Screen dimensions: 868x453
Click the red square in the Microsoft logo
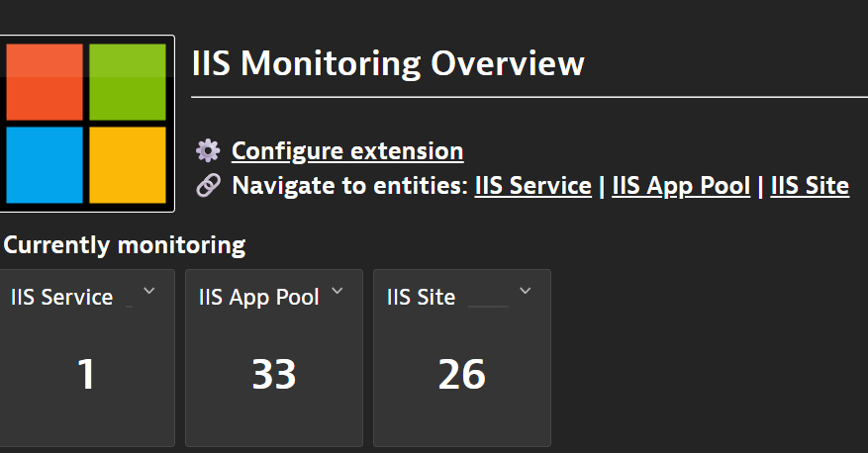pos(45,82)
